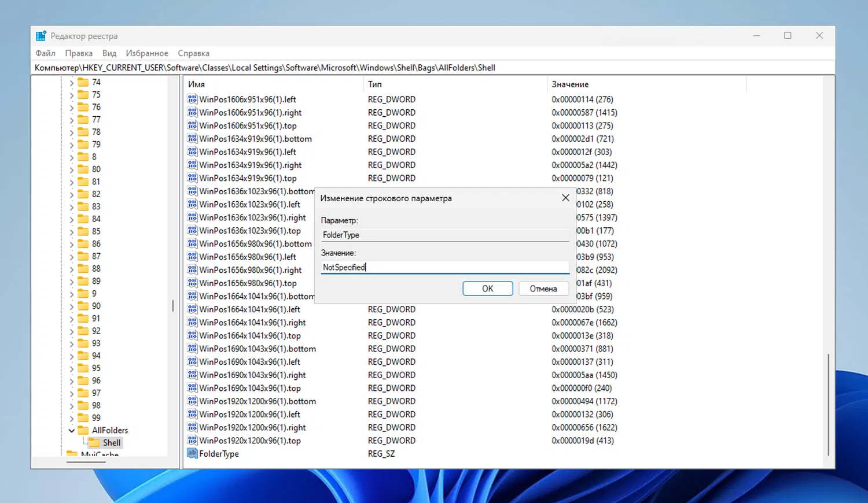Viewport: 868px width, 503px height.
Task: Expand the registry key 86
Action: [x=72, y=244]
